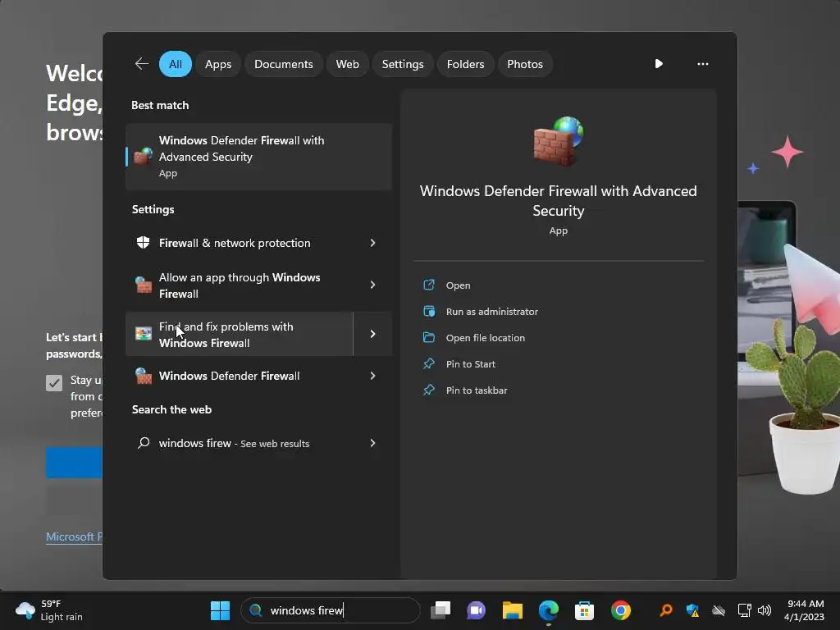Viewport: 840px width, 630px height.
Task: Expand Find and fix problems chevron
Action: coord(373,335)
